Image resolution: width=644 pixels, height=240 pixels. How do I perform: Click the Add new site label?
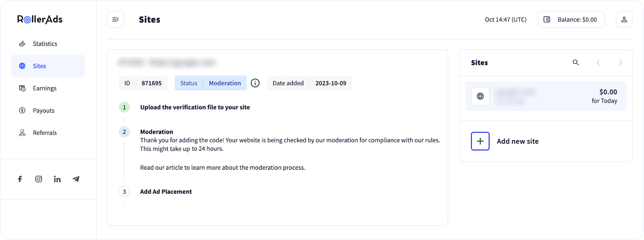click(x=518, y=141)
